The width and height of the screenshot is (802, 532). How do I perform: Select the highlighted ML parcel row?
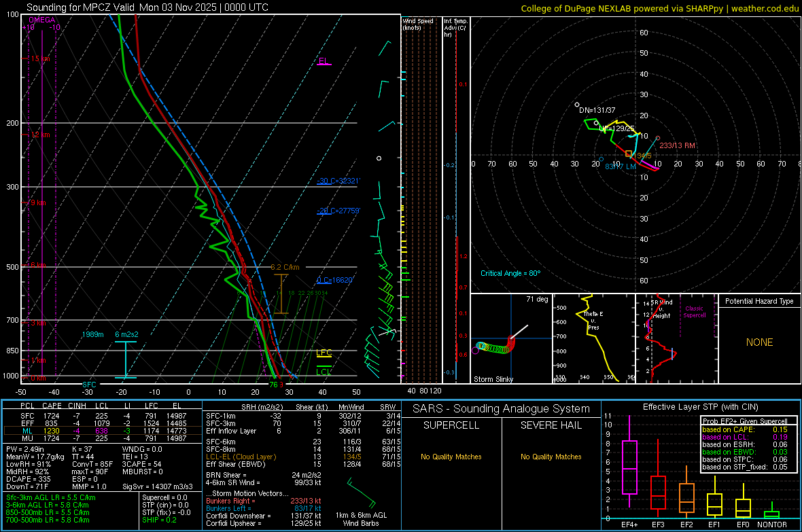(102, 431)
